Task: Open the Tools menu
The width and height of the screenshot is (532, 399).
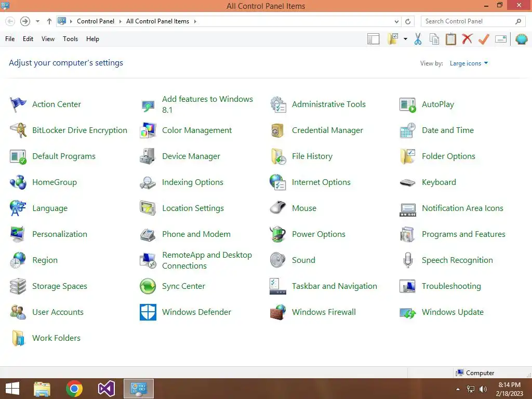Action: [x=70, y=39]
